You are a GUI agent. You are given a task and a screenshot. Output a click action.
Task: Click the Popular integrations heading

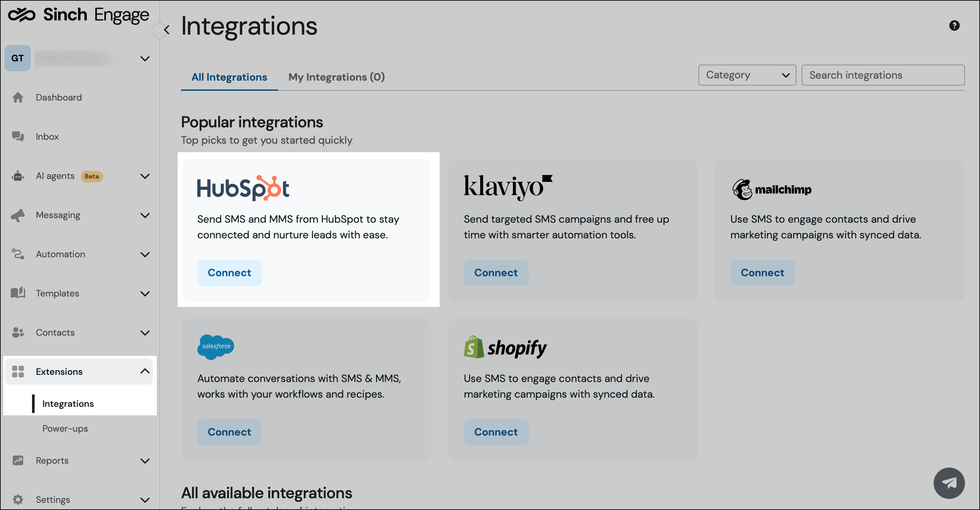click(252, 122)
